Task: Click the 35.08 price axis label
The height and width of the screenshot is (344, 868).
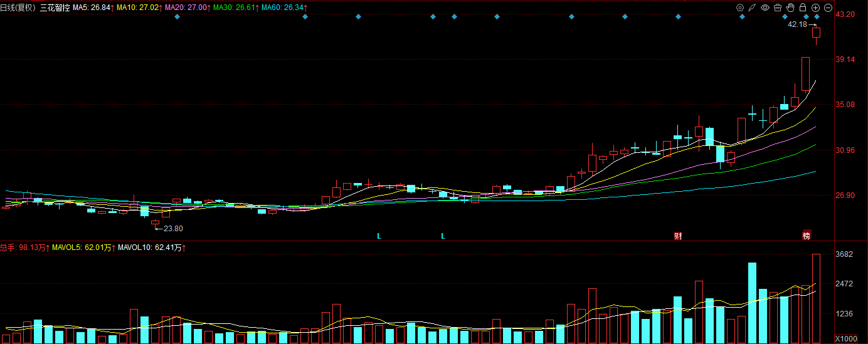Action: coord(846,105)
